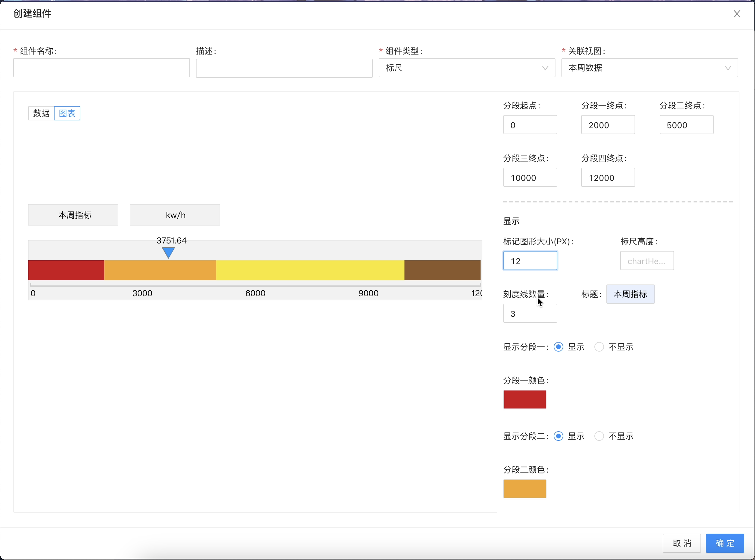755x560 pixels.
Task: Click the yellow segment of the ruler chart
Action: 310,270
